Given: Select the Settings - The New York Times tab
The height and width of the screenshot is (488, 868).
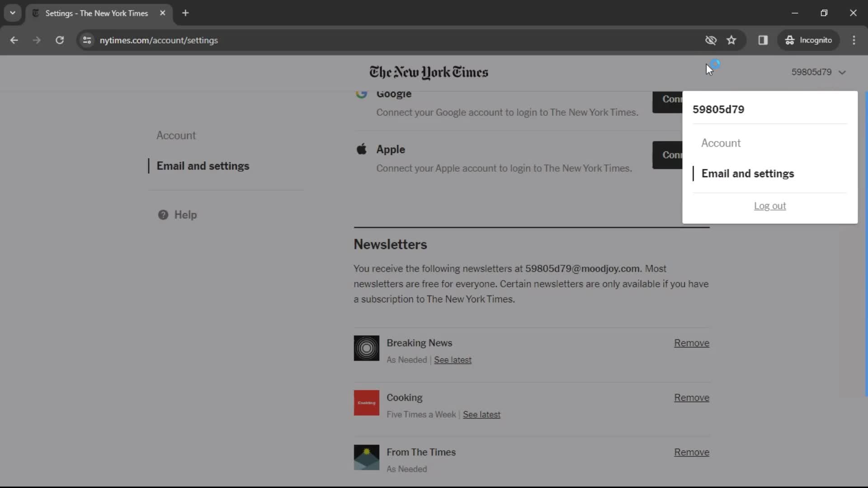Looking at the screenshot, I should coord(97,13).
